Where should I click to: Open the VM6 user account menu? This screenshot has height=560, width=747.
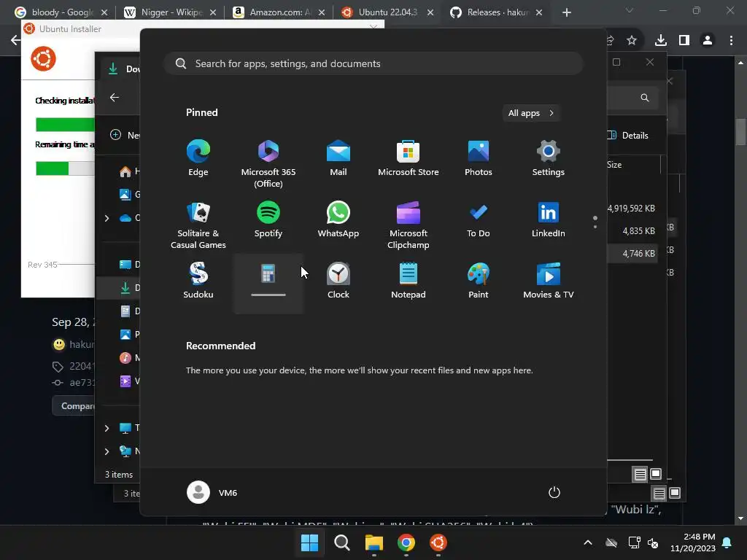[212, 492]
